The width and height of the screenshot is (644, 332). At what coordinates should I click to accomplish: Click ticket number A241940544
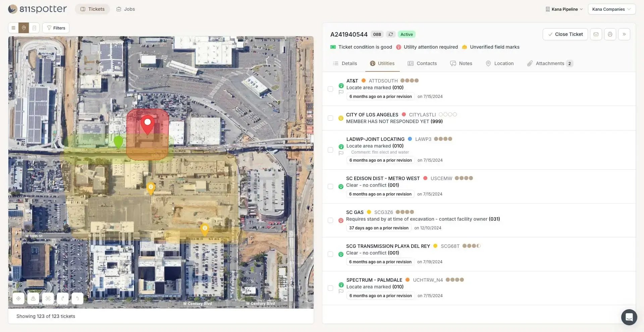[x=349, y=34]
